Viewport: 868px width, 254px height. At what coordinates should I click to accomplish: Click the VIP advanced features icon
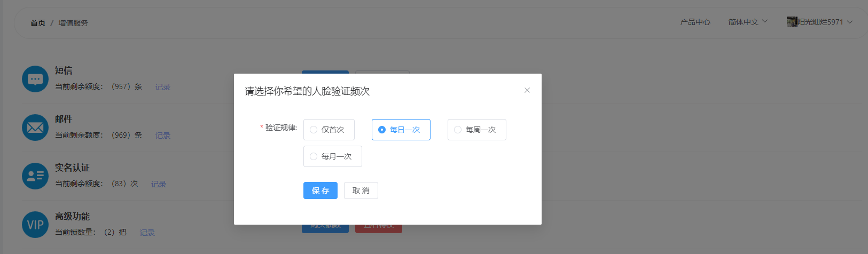(35, 225)
